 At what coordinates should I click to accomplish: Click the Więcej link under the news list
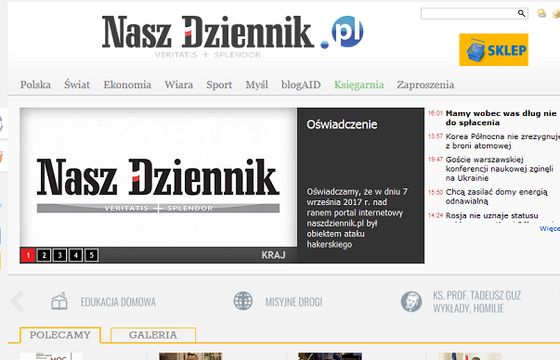(549, 229)
